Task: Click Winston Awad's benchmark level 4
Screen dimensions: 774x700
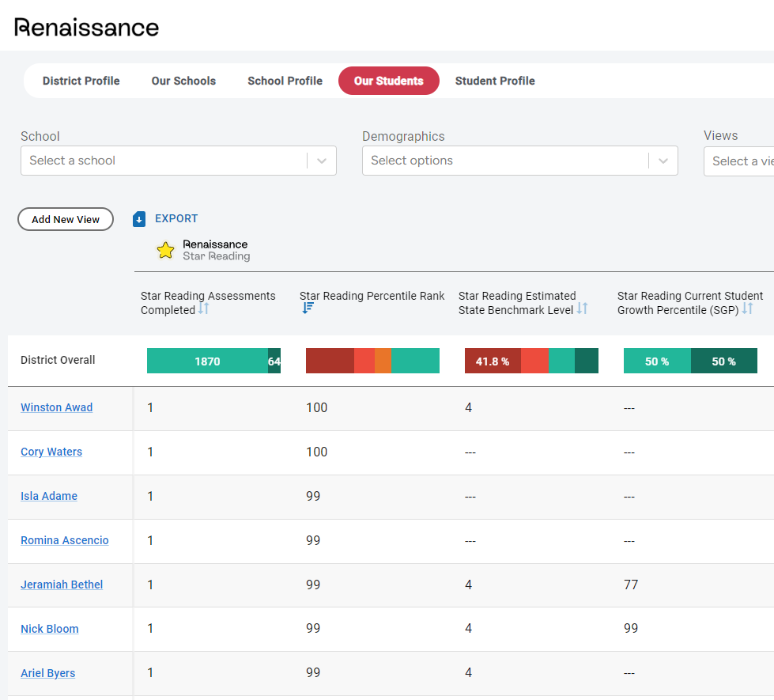Action: 469,407
